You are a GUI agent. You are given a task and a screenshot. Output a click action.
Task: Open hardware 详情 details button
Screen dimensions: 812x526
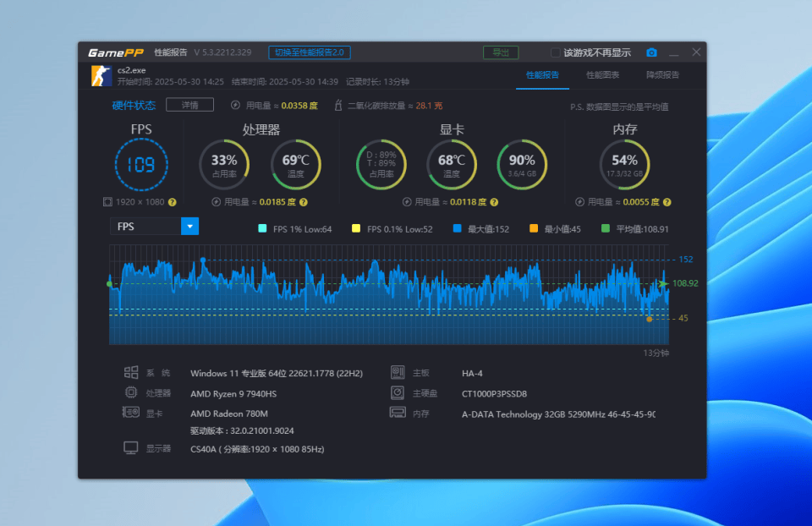(190, 105)
